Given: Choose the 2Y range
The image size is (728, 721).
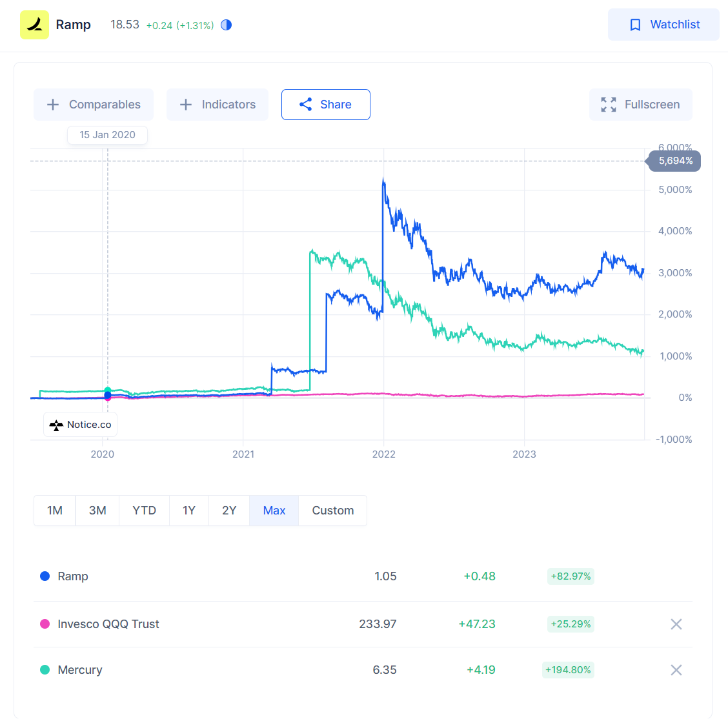Looking at the screenshot, I should [229, 511].
